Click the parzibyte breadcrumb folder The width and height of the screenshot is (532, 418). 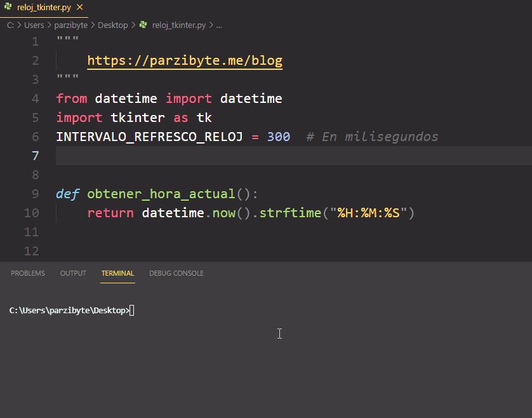pos(71,25)
